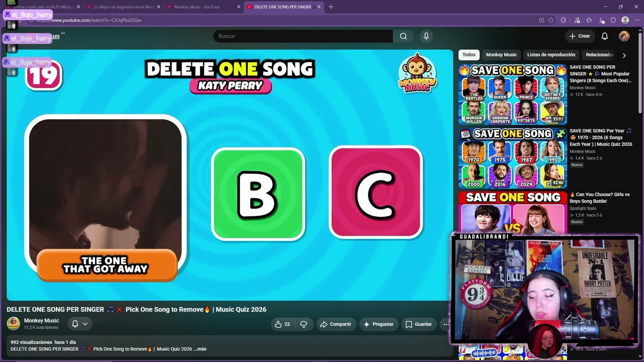Start voice search with the microphone
The height and width of the screenshot is (362, 644).
[x=426, y=36]
